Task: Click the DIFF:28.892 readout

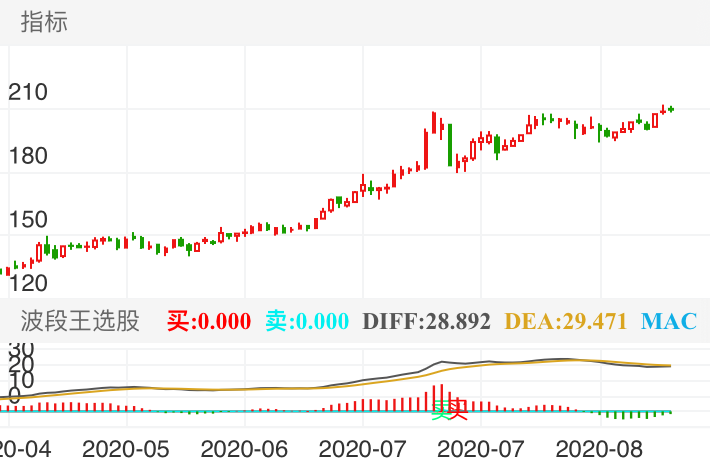Action: pos(426,321)
